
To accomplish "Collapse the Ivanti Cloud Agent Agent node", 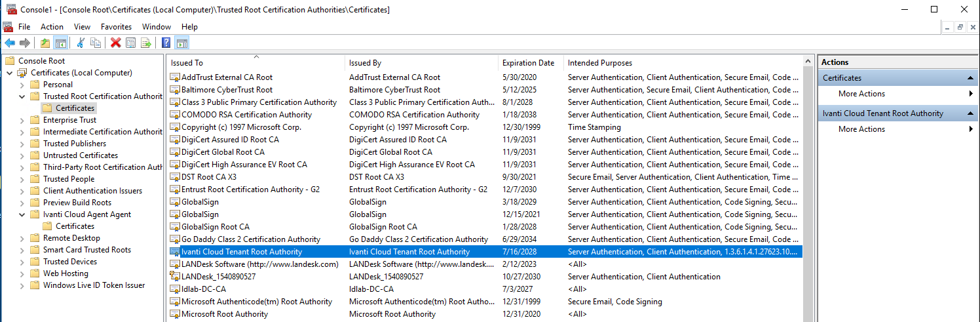I will 22,214.
